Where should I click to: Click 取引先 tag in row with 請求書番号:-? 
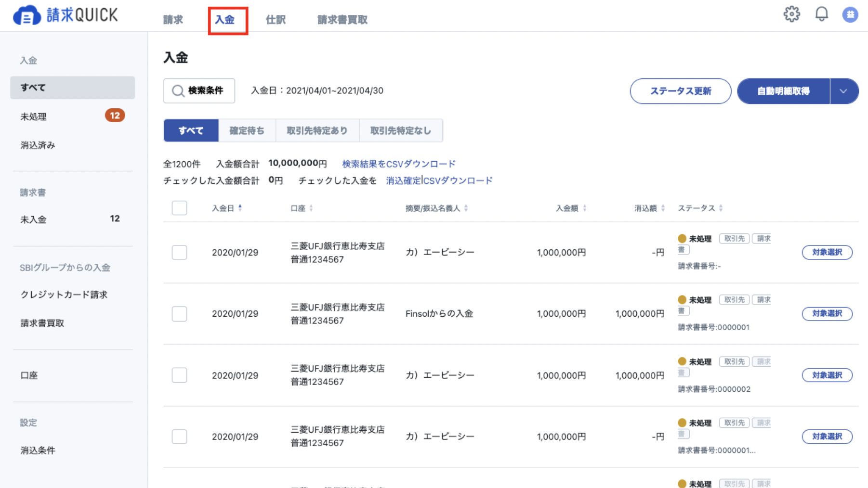pyautogui.click(x=734, y=238)
